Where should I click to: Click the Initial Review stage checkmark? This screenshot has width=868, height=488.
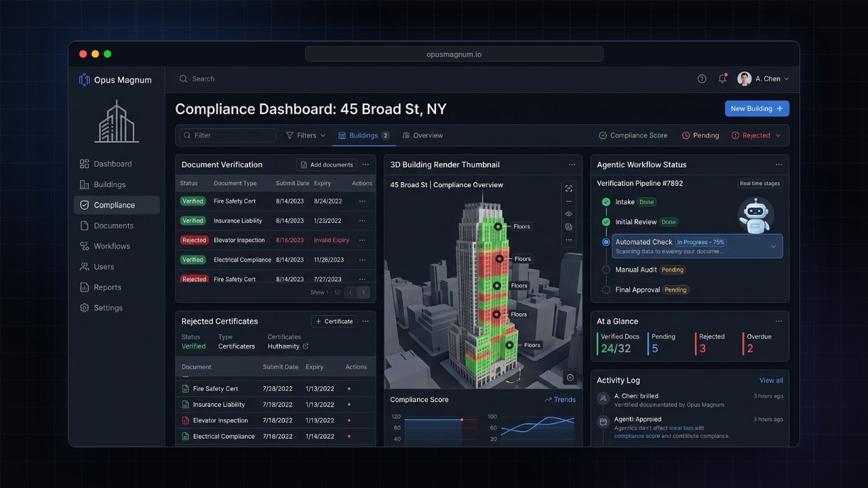pyautogui.click(x=606, y=222)
